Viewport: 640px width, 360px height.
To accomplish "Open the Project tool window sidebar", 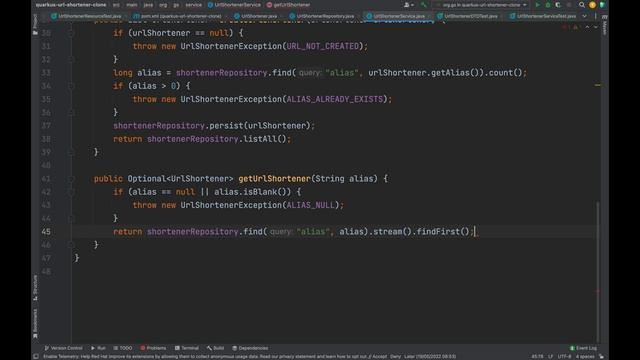I will [35, 24].
